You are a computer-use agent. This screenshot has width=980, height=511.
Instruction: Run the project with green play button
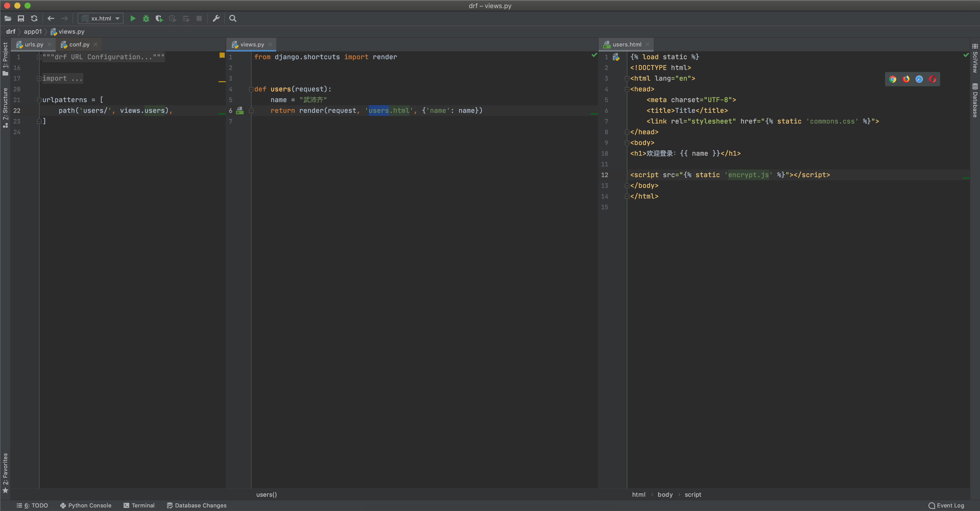point(133,18)
